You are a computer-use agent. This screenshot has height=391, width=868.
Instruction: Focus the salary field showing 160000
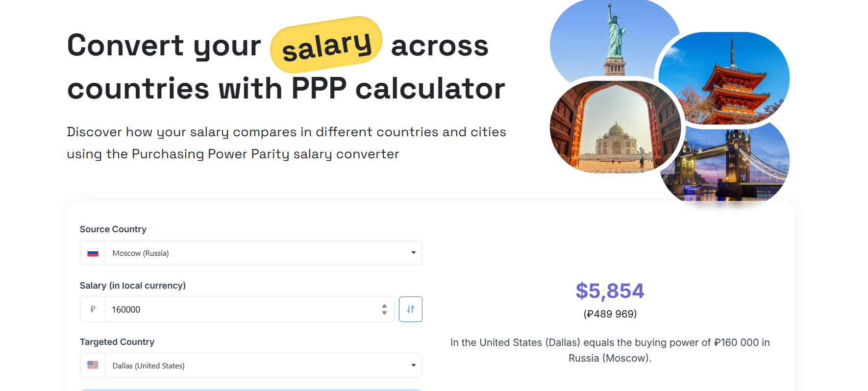click(x=240, y=309)
